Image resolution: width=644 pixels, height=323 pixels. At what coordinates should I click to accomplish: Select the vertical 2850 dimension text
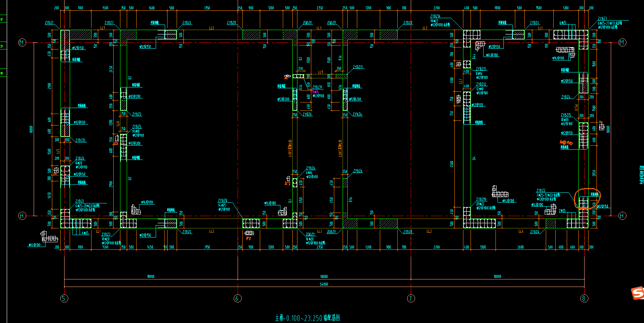click(594, 173)
